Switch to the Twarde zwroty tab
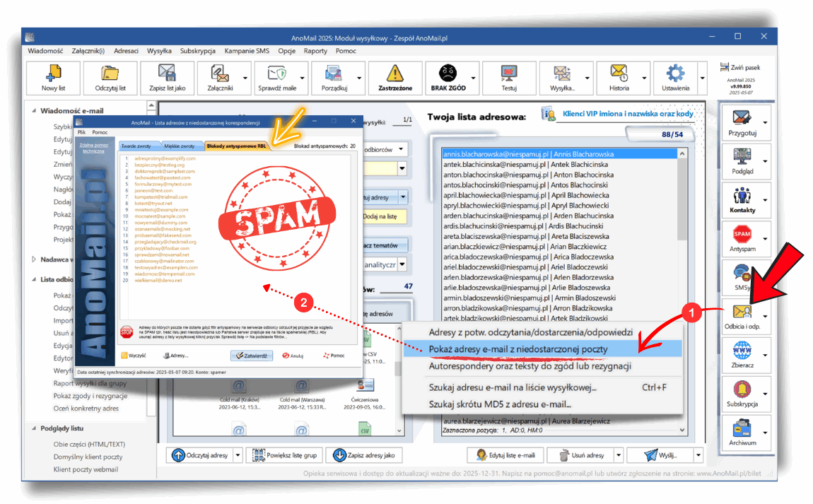The image size is (813, 504). coord(136,146)
